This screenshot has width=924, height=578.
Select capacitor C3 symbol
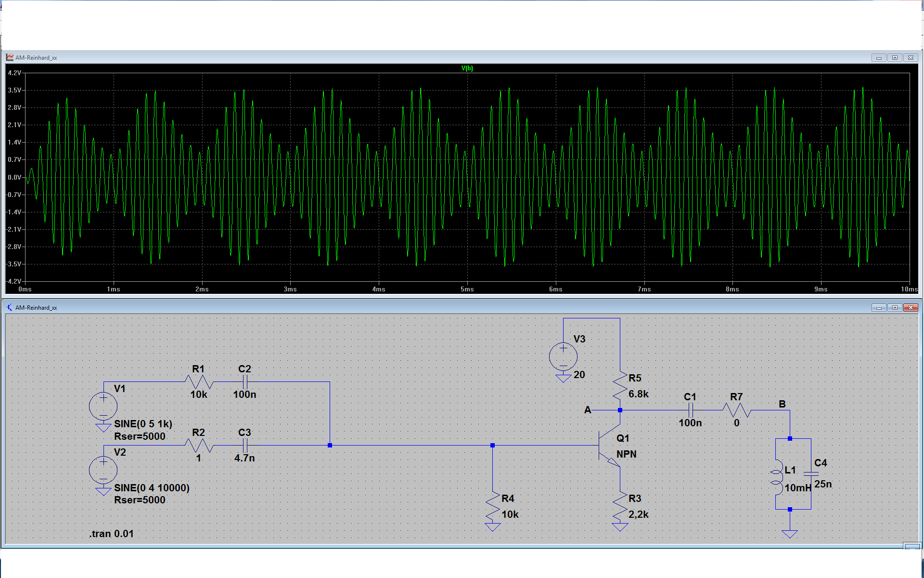click(x=245, y=446)
